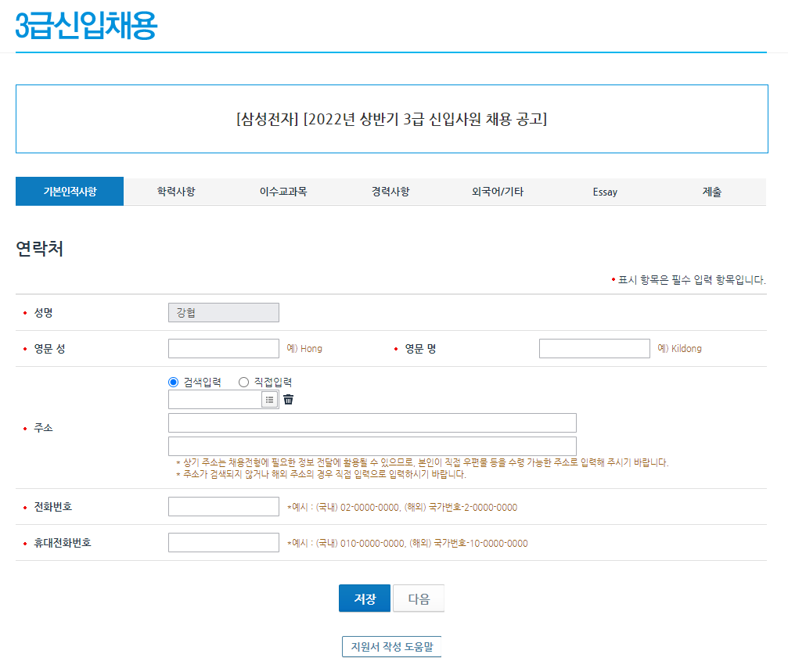Click the 영문 성 field label
788x672 pixels.
click(x=49, y=349)
